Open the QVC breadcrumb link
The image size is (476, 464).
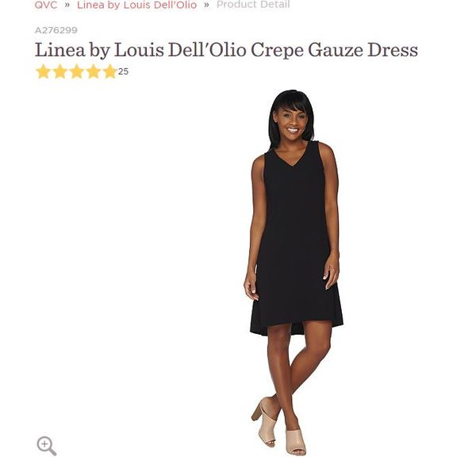pyautogui.click(x=46, y=5)
